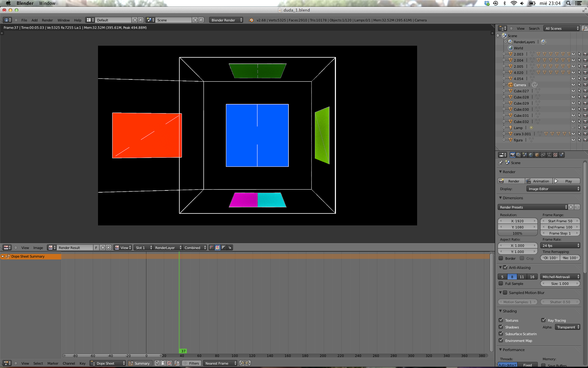The image size is (588, 368).
Task: Open the Render menu in the top bar
Action: click(47, 20)
